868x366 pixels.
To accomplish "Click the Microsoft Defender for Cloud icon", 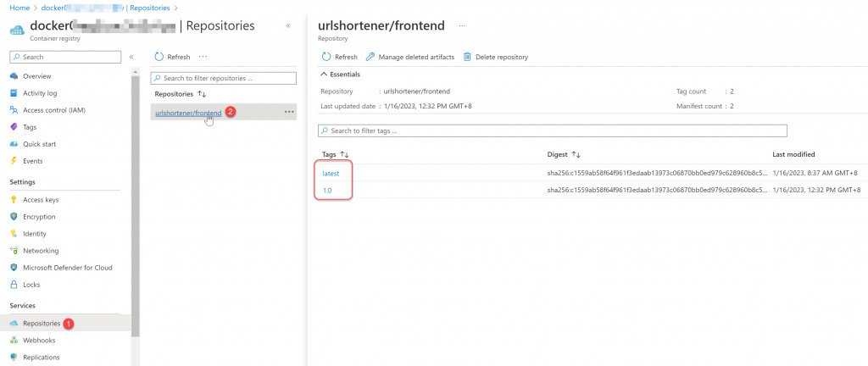I will coord(14,268).
